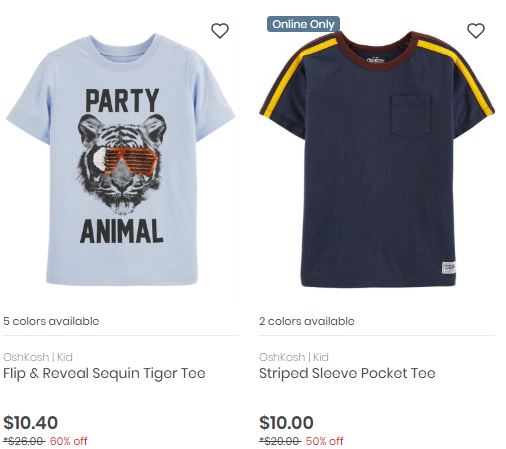The width and height of the screenshot is (506, 449).
Task: Show the 5 colors available options
Action: click(51, 321)
